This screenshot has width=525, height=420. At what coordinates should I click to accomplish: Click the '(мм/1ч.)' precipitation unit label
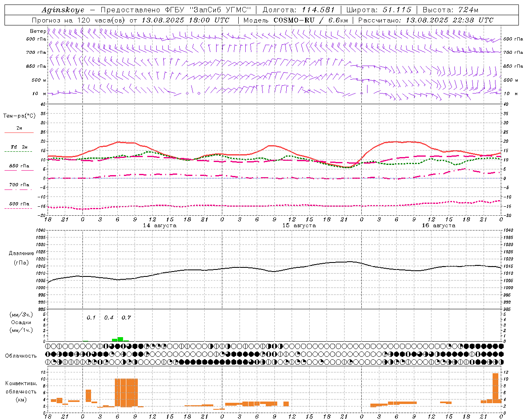point(21,330)
